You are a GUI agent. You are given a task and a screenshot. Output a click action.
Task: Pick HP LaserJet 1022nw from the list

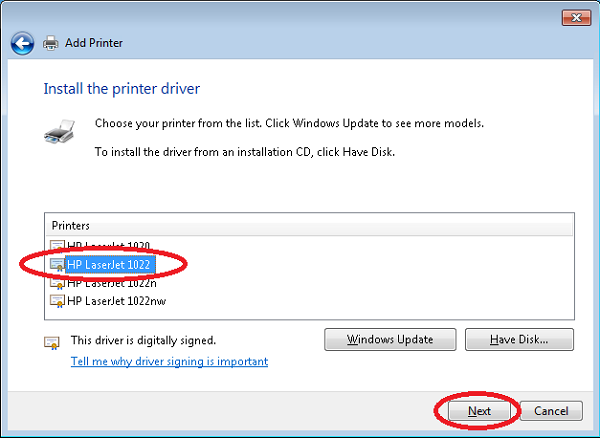[115, 299]
